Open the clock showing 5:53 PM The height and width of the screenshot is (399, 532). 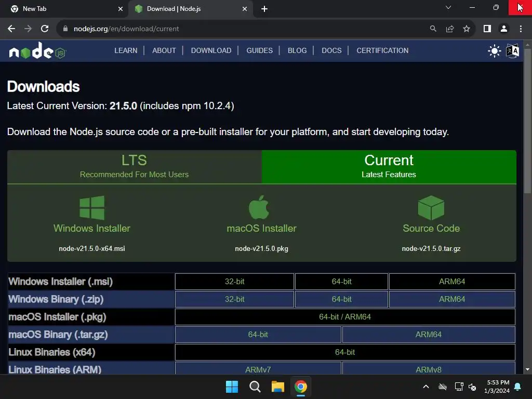[x=498, y=387]
